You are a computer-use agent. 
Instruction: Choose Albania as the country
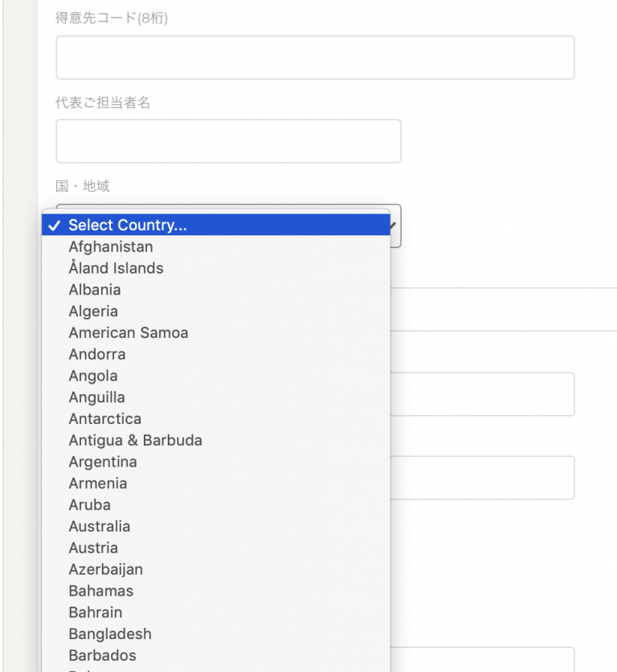tap(94, 290)
